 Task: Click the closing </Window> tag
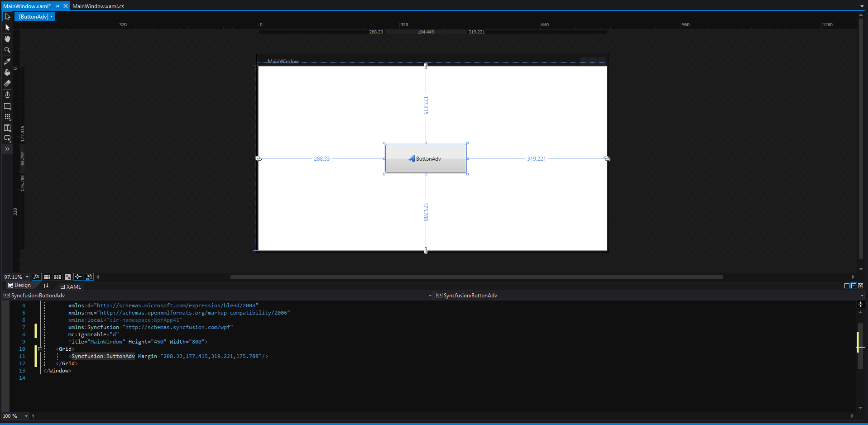(57, 371)
